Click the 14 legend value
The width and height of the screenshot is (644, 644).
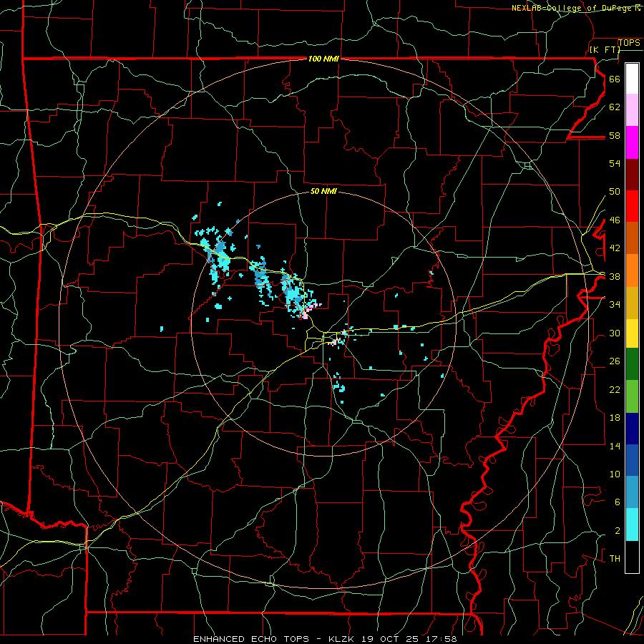point(615,446)
